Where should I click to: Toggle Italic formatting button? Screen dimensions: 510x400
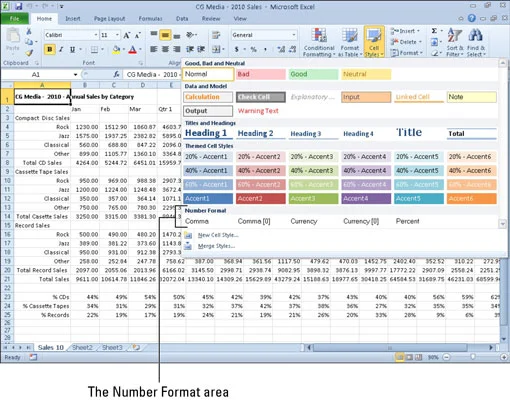click(61, 50)
